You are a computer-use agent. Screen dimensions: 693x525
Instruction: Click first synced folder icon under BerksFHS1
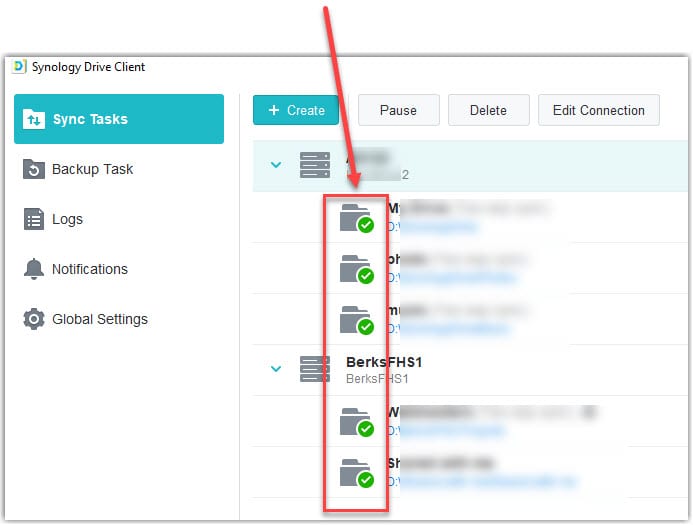point(355,421)
